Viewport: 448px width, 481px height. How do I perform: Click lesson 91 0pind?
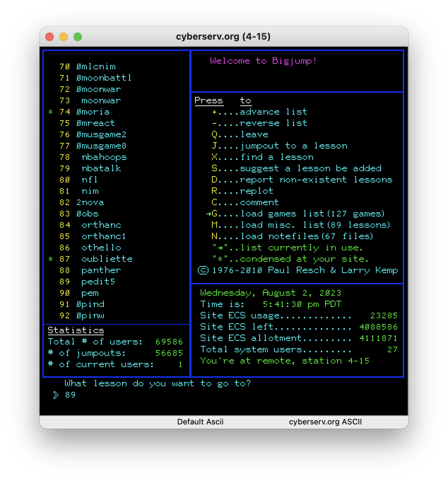point(82,304)
